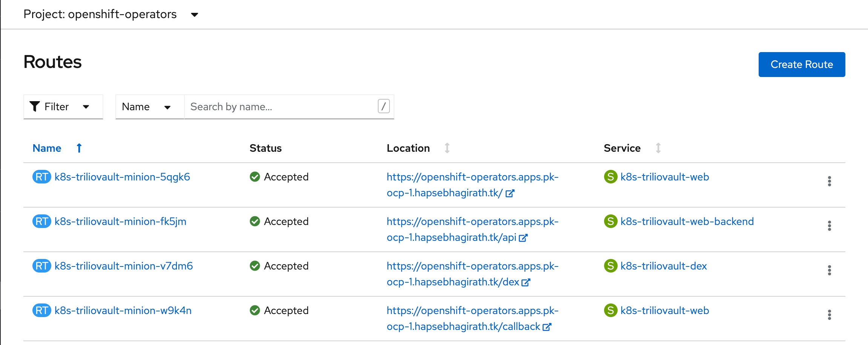Open the Name search-type dropdown
868x345 pixels.
[x=149, y=107]
